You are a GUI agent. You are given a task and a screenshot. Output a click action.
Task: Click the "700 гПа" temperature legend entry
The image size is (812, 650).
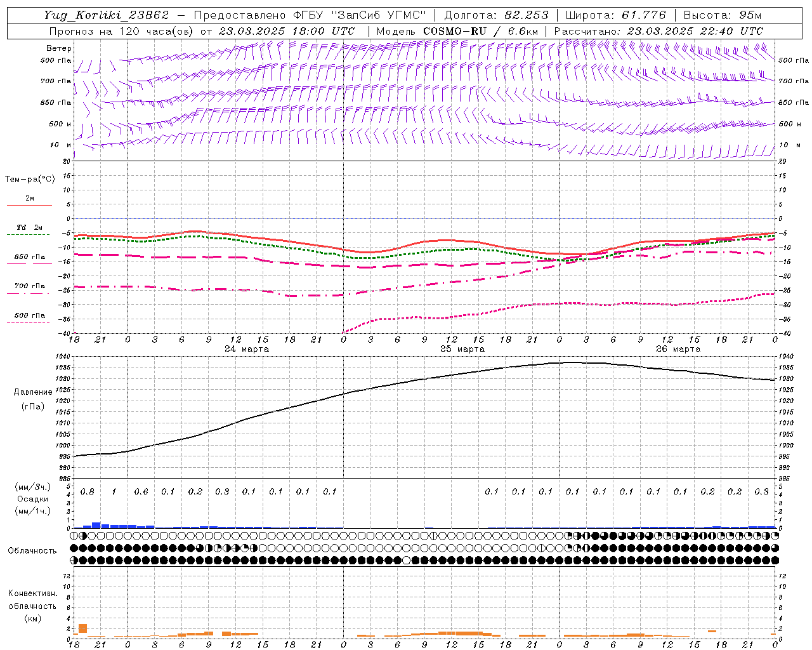pyautogui.click(x=30, y=286)
